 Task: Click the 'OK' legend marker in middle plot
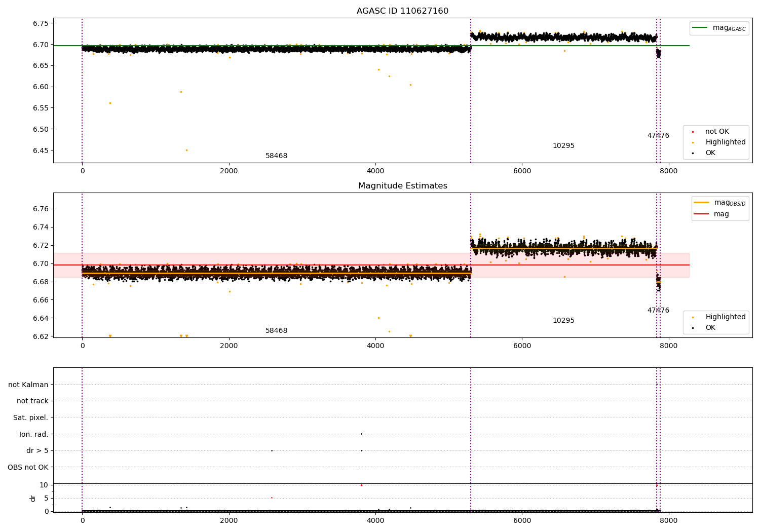point(693,328)
